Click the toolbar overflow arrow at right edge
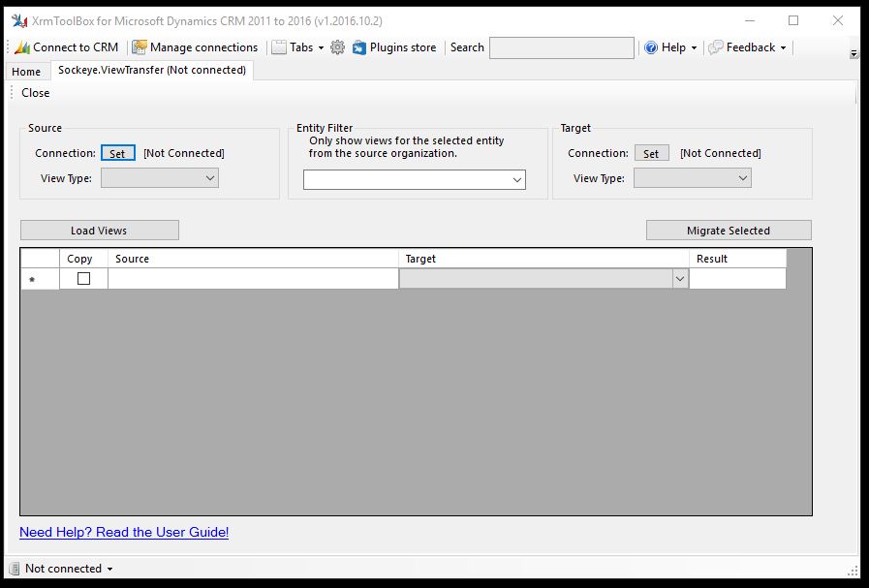The width and height of the screenshot is (869, 588). (x=854, y=53)
